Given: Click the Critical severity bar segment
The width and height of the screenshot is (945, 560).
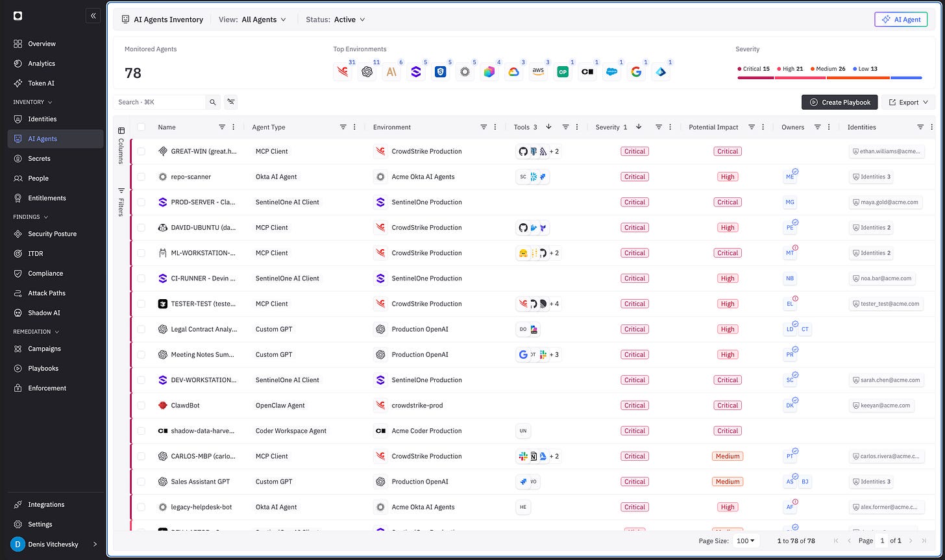Looking at the screenshot, I should point(755,78).
